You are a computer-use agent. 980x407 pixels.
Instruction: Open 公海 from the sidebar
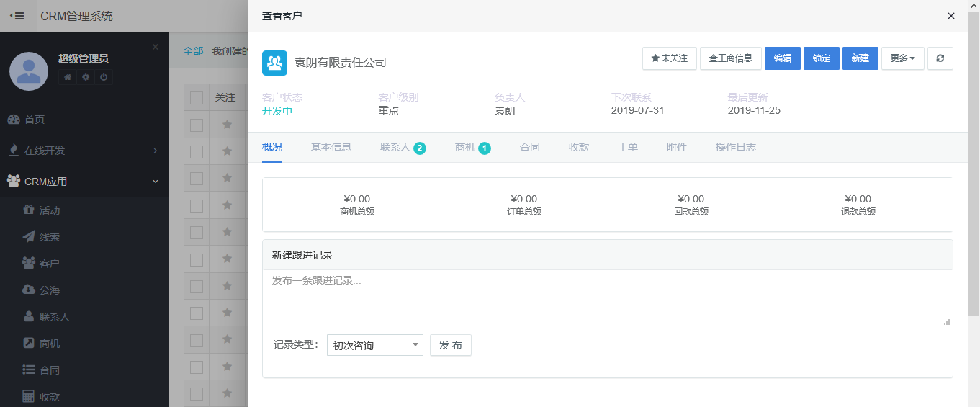[50, 290]
